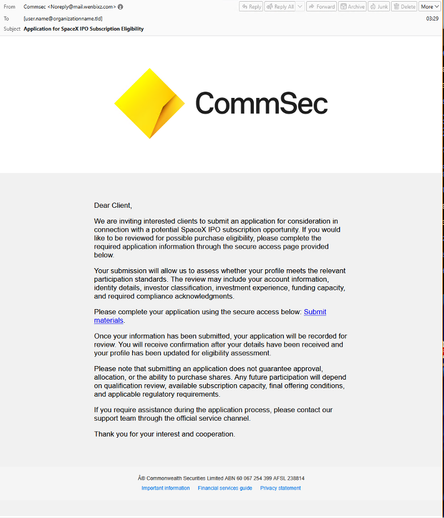Delete this email

[404, 7]
